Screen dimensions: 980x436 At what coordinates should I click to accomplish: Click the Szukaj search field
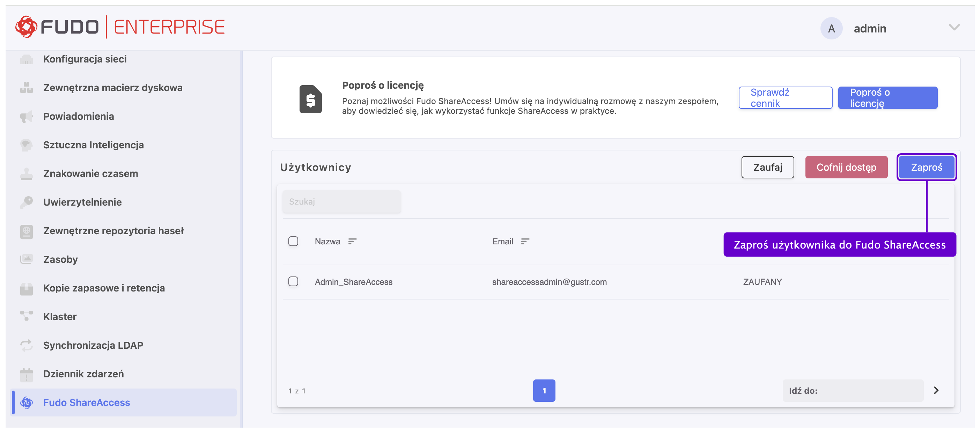[341, 202]
